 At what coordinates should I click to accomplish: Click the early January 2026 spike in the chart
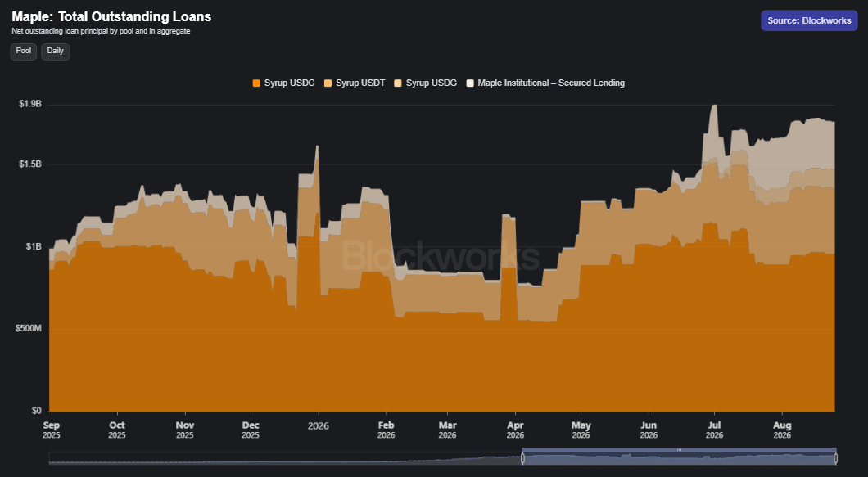(317, 148)
